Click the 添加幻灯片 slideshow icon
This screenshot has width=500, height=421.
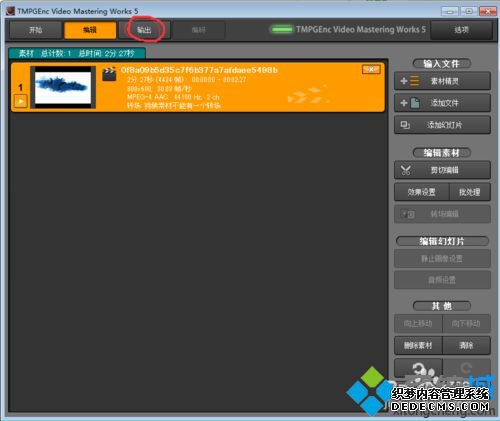[x=405, y=125]
